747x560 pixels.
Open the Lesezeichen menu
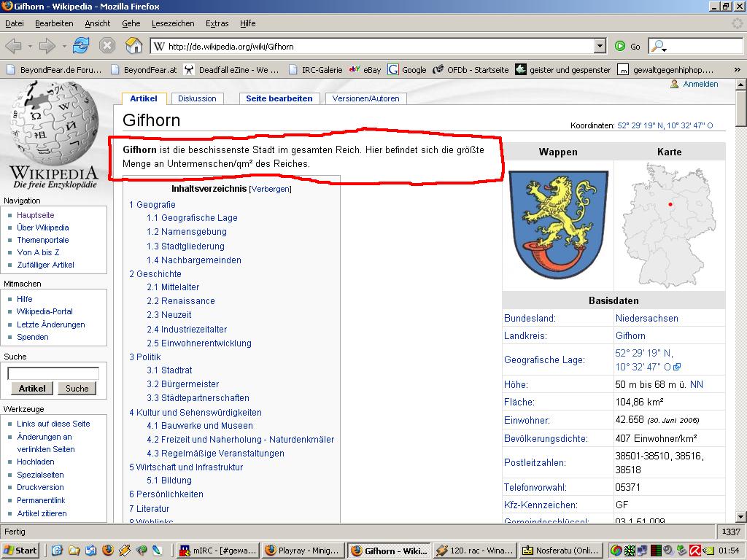(173, 23)
